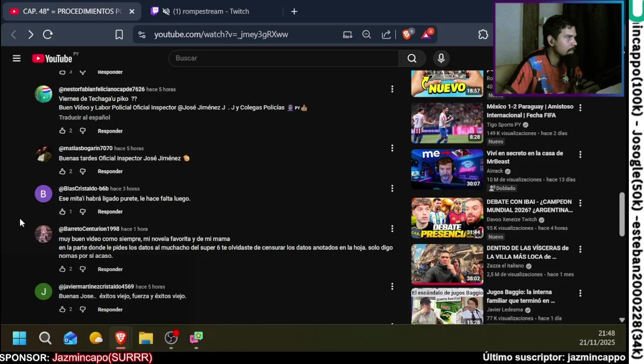This screenshot has width=644, height=364.
Task: Reply to BlasCristaldo-b6b's comment
Action: pyautogui.click(x=110, y=212)
